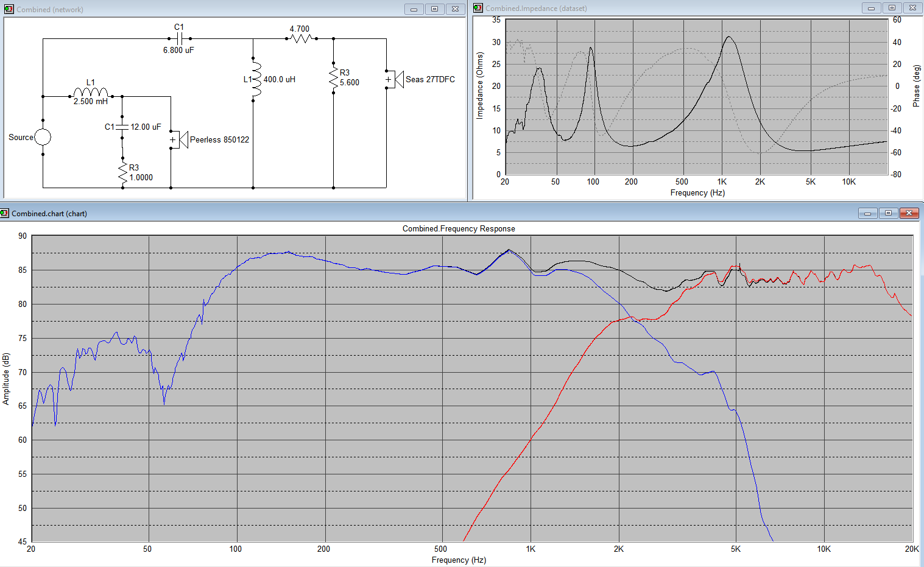Select the 400.0 uH inductor symbol
The image size is (924, 567).
click(256, 79)
